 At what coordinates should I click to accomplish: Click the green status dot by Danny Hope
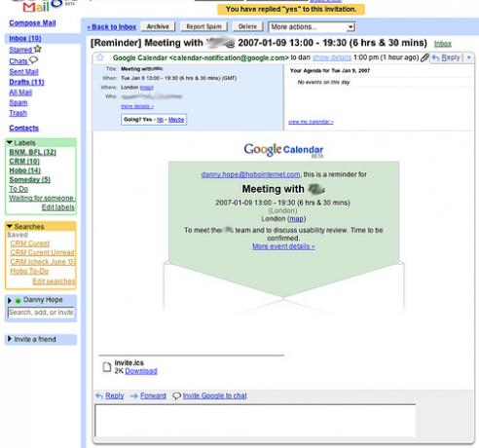click(18, 300)
